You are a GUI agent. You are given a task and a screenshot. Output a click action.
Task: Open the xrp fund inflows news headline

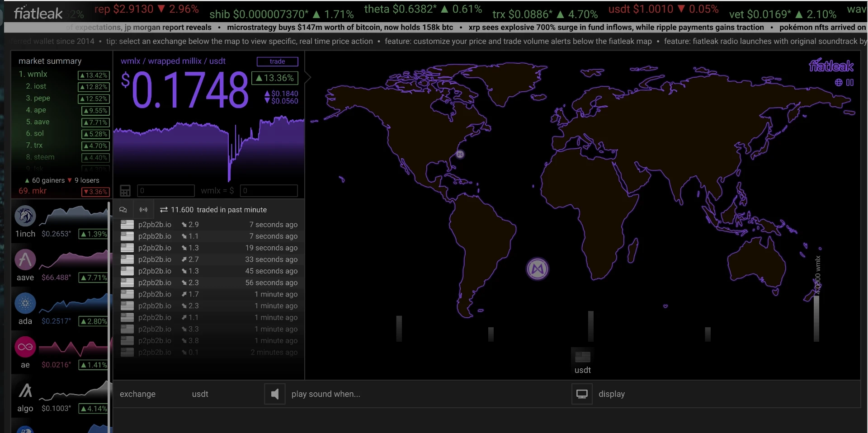click(616, 28)
